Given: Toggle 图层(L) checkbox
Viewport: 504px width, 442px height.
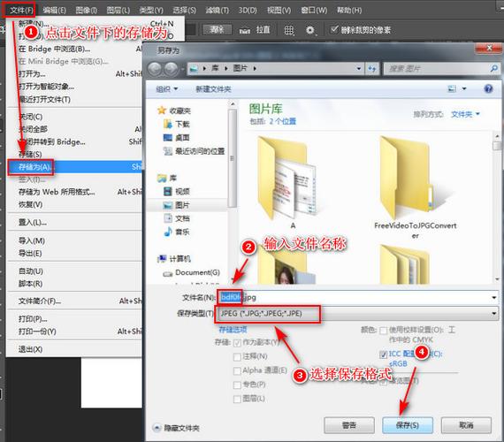Looking at the screenshot, I should 237,399.
